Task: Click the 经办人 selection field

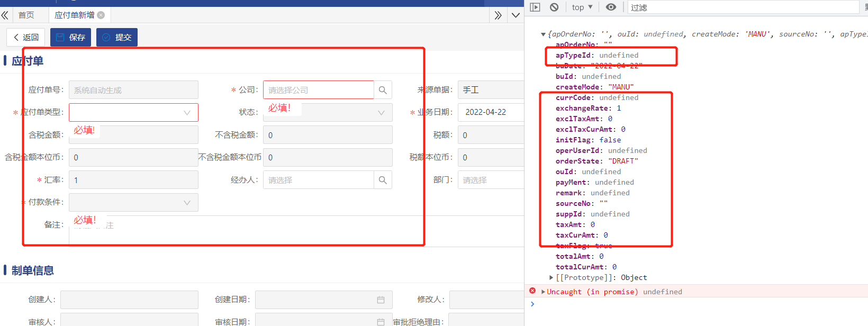Action: point(319,180)
